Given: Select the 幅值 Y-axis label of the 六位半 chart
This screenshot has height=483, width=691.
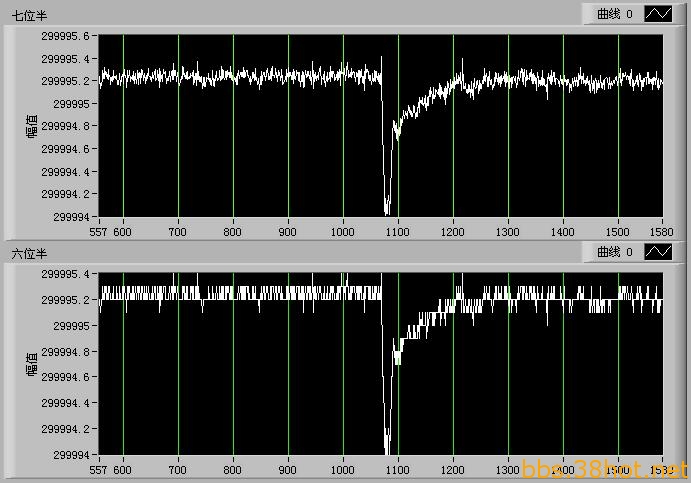Looking at the screenshot, I should tap(31, 364).
